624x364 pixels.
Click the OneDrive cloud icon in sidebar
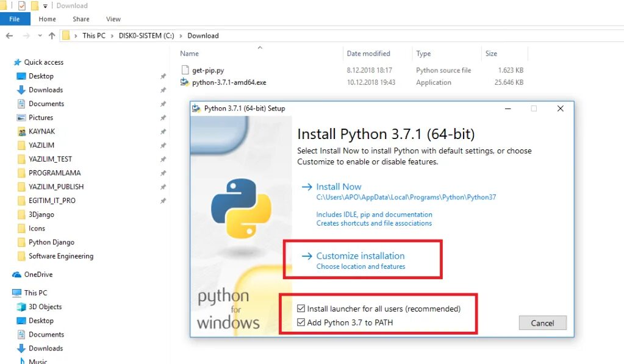point(16,274)
